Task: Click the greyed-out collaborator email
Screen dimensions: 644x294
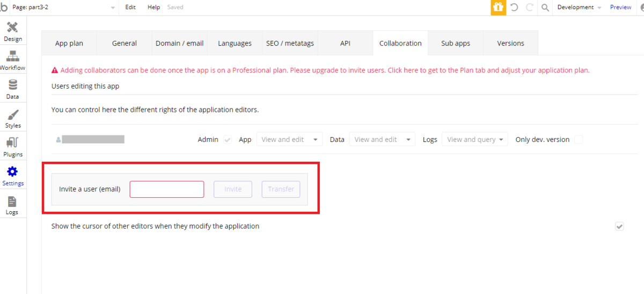Action: pos(93,140)
